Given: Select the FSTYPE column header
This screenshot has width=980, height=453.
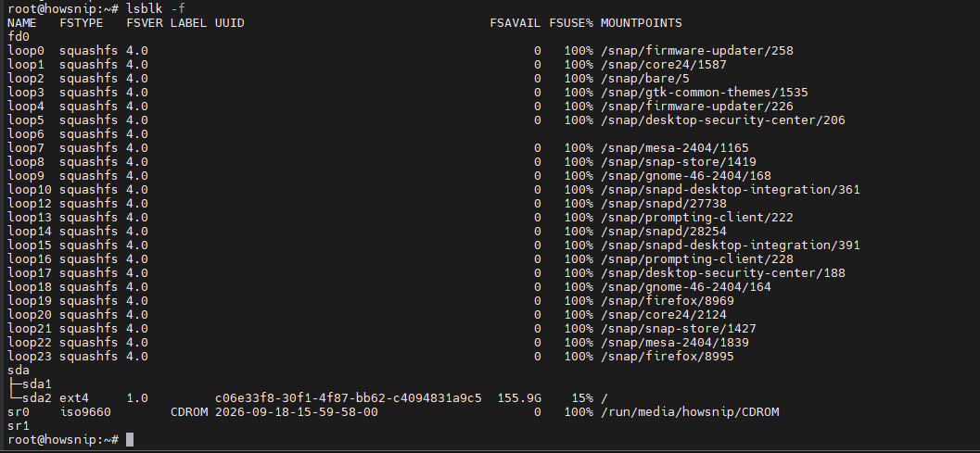Looking at the screenshot, I should click(x=82, y=23).
